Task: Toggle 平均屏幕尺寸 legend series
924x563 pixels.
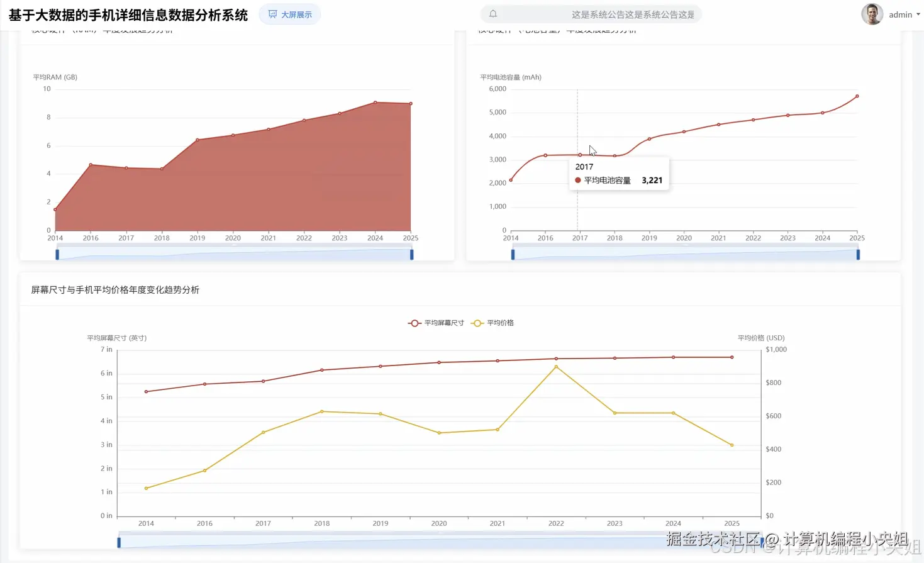Action: [x=436, y=323]
